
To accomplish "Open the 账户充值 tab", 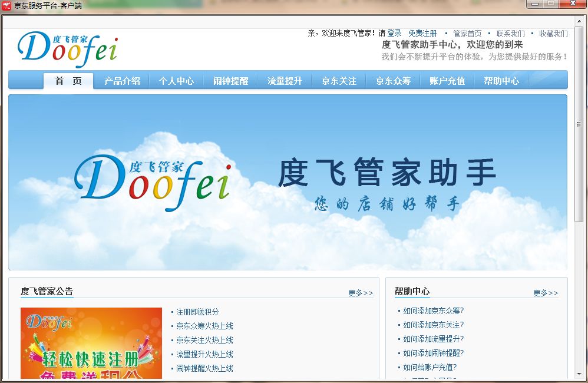I will (446, 81).
